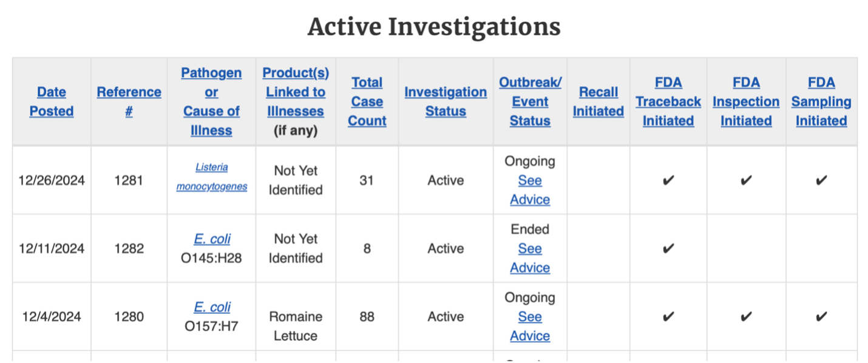Open See Advice for Romaine Lettuce outbreak

click(530, 326)
